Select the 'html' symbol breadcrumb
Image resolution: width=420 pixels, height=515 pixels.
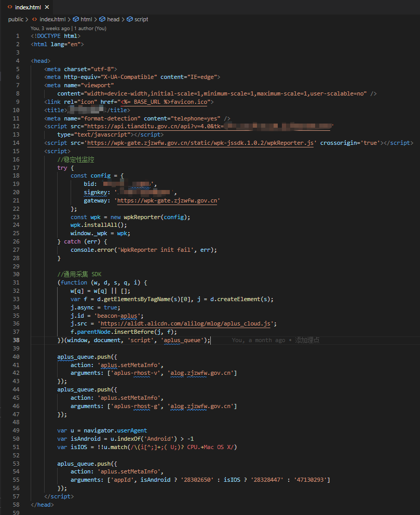(86, 19)
